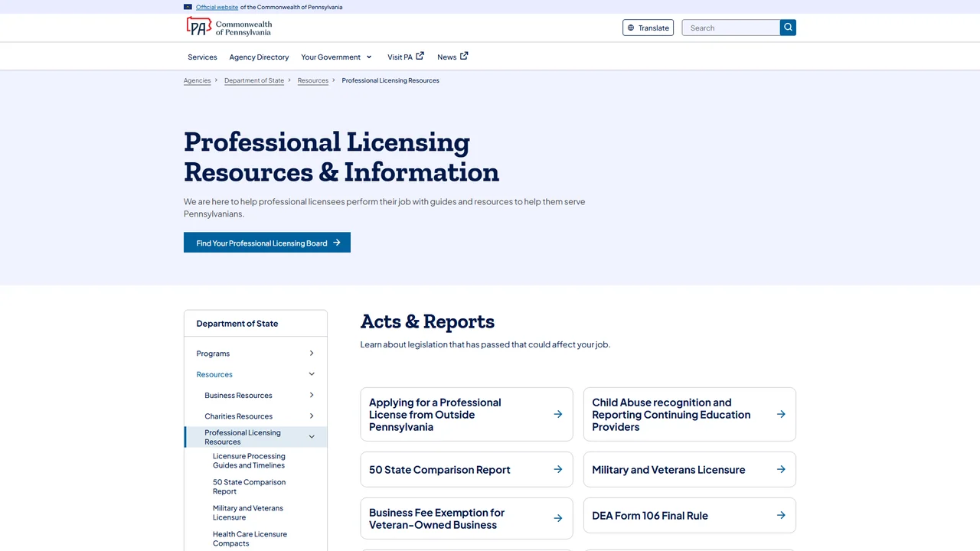Viewport: 980px width, 551px height.
Task: Go to Resources breadcrumb
Action: tap(313, 80)
